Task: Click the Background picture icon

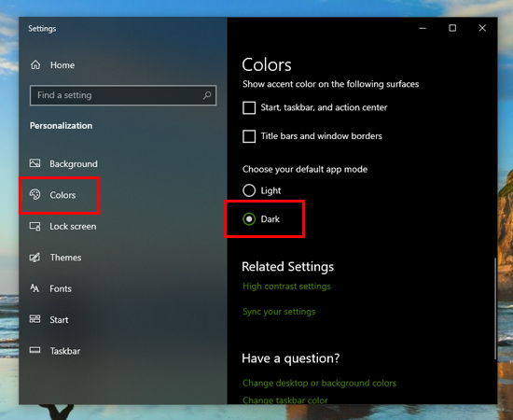Action: click(x=35, y=163)
